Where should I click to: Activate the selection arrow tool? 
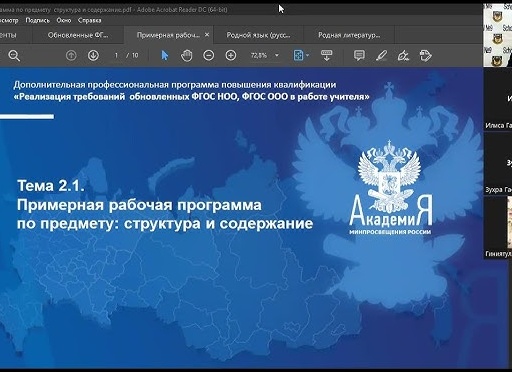[x=165, y=55]
